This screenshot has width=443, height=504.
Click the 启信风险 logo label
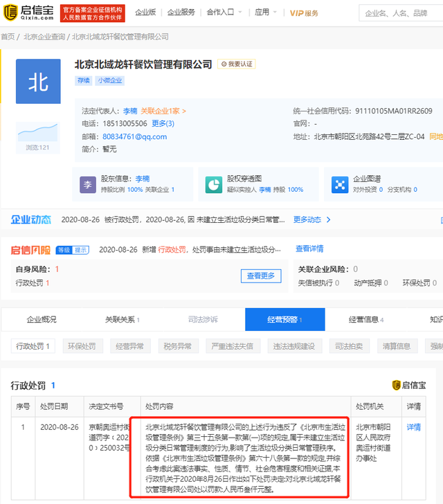[x=30, y=249]
